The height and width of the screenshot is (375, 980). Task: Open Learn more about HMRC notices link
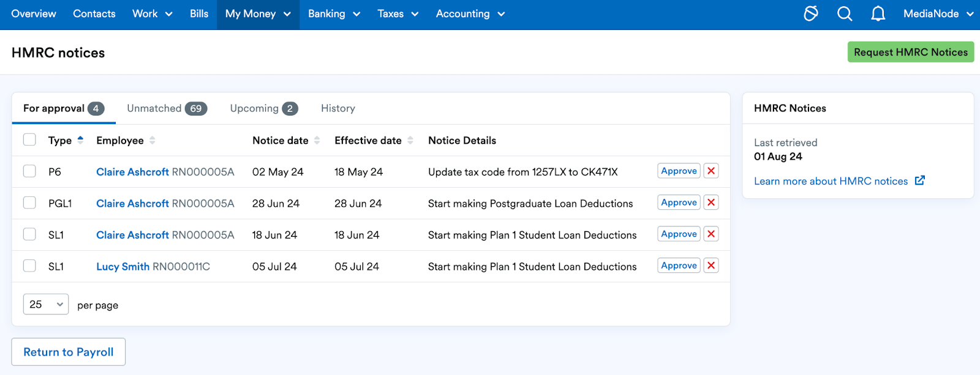point(831,181)
